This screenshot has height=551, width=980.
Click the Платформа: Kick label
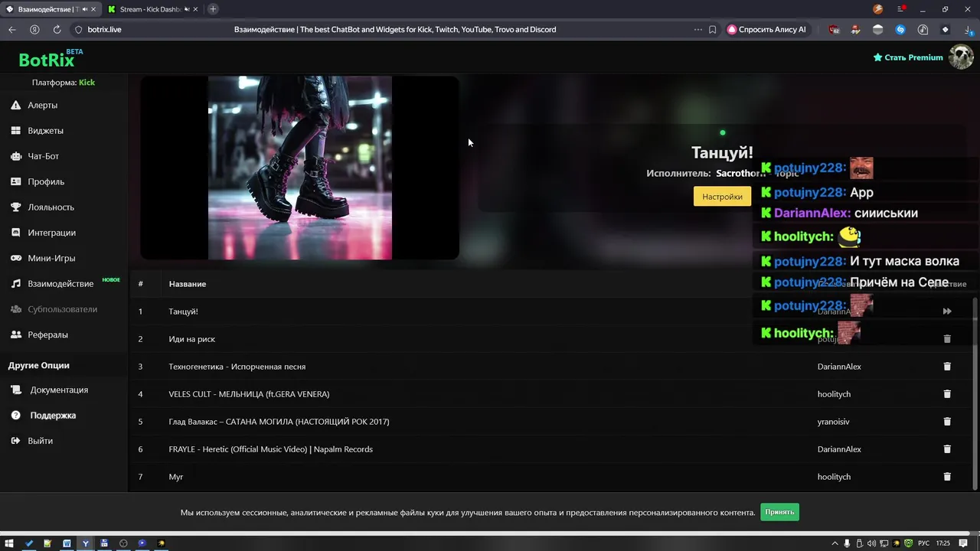click(x=64, y=82)
